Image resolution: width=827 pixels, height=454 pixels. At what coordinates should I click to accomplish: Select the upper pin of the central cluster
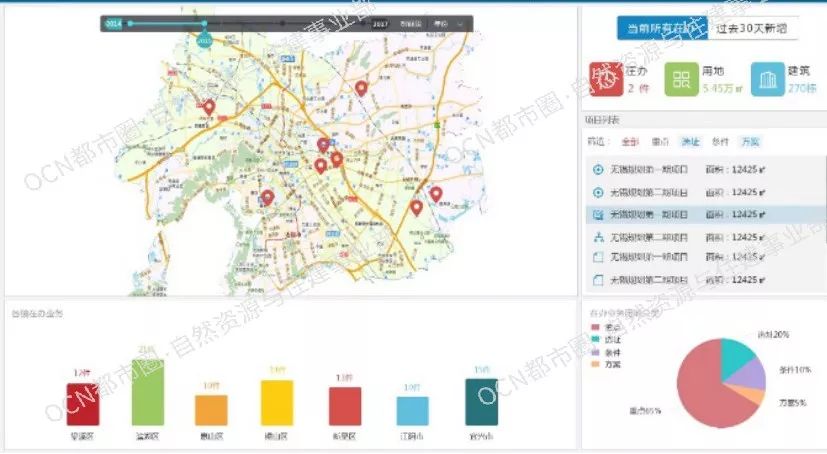coord(323,145)
